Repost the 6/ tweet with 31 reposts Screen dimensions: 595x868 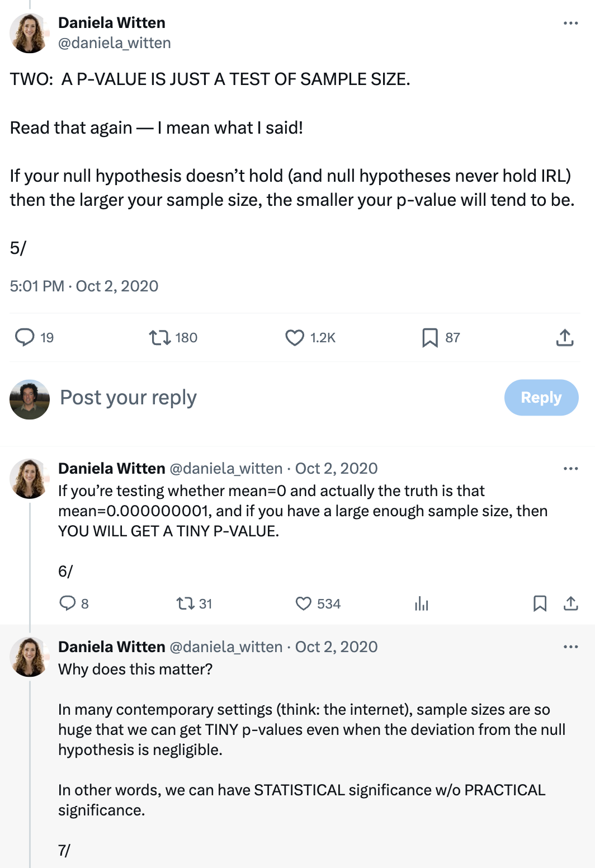pyautogui.click(x=185, y=603)
